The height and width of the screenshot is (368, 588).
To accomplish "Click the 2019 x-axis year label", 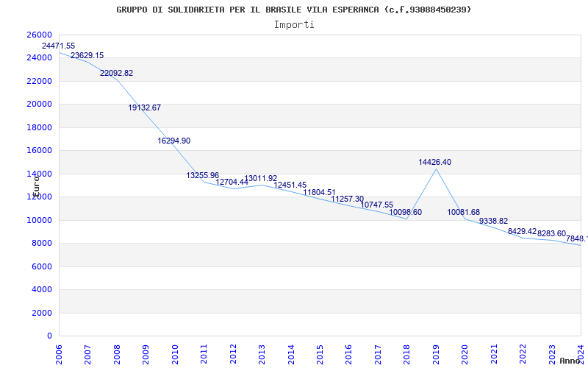I will (x=436, y=354).
